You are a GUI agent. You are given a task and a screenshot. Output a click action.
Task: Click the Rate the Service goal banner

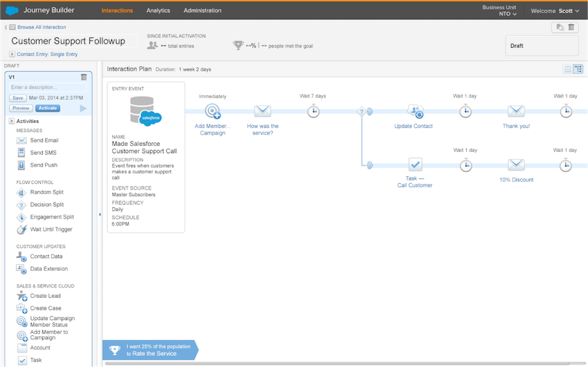click(x=150, y=350)
